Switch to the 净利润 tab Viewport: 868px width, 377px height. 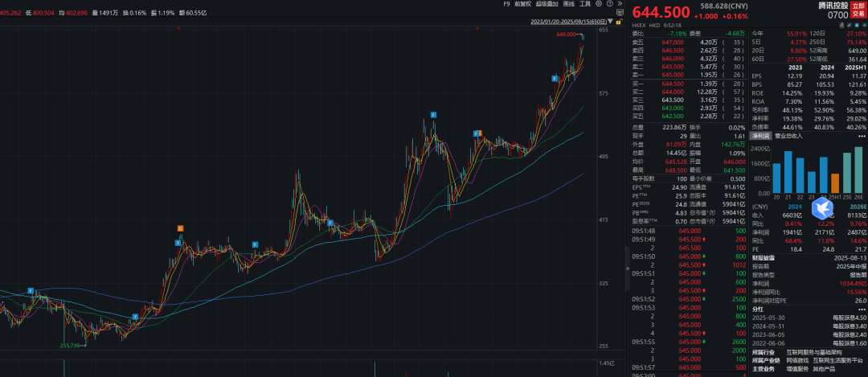(760, 135)
